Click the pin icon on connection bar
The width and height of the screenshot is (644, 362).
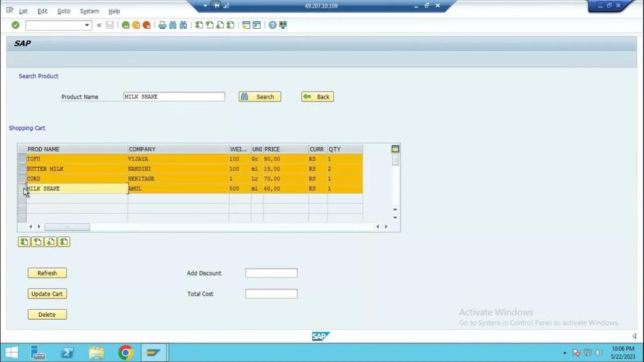point(217,6)
